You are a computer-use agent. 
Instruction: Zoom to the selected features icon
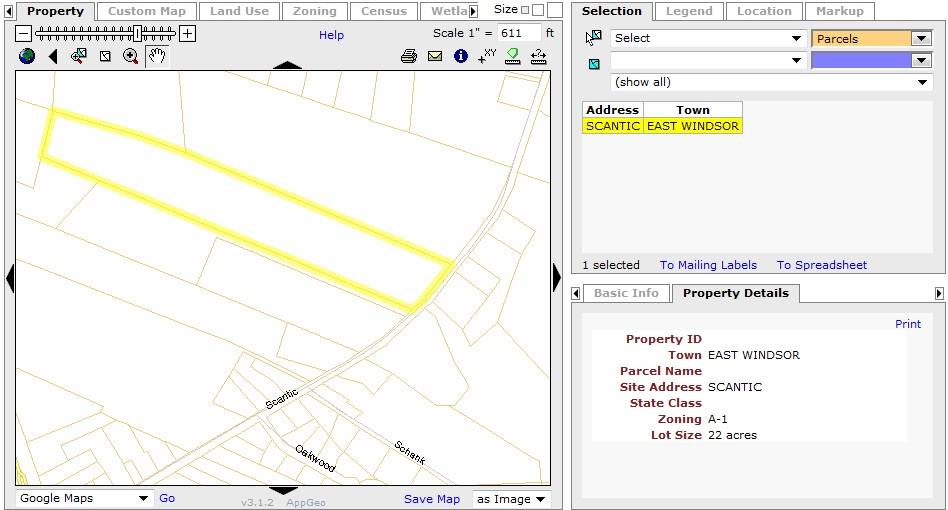pos(79,56)
